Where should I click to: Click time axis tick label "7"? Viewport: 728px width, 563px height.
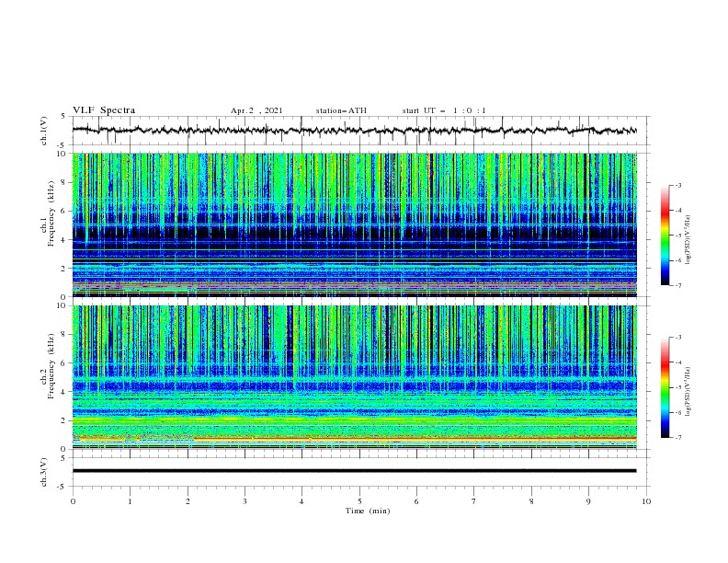pos(474,501)
